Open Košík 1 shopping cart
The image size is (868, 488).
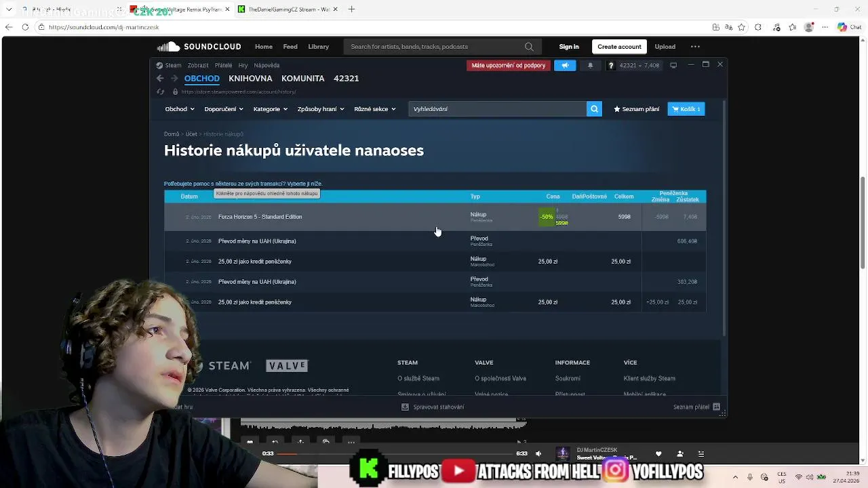tap(686, 108)
